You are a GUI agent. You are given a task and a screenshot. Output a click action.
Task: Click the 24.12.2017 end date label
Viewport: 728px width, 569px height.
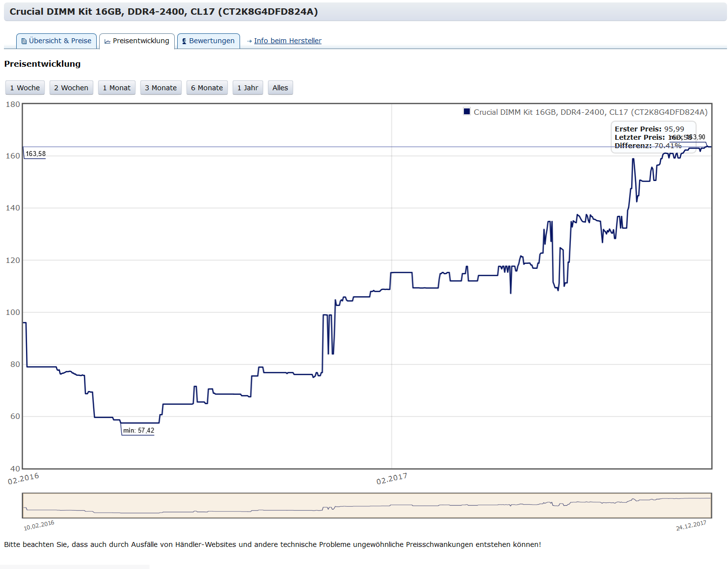(691, 525)
